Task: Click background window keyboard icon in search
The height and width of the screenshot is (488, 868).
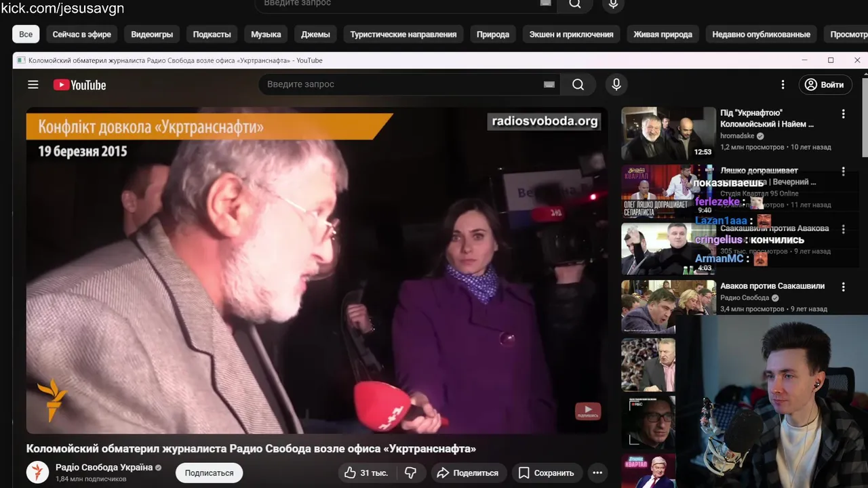Action: pyautogui.click(x=546, y=3)
